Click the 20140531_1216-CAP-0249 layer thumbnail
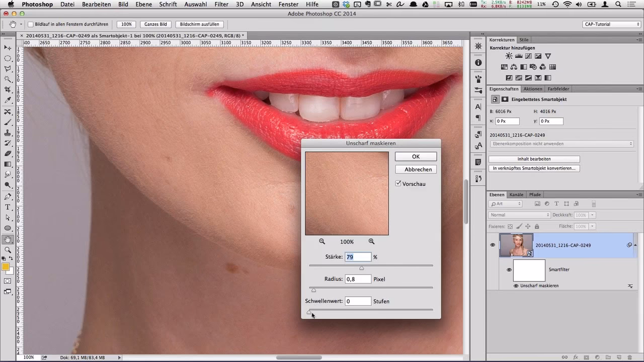 [517, 245]
